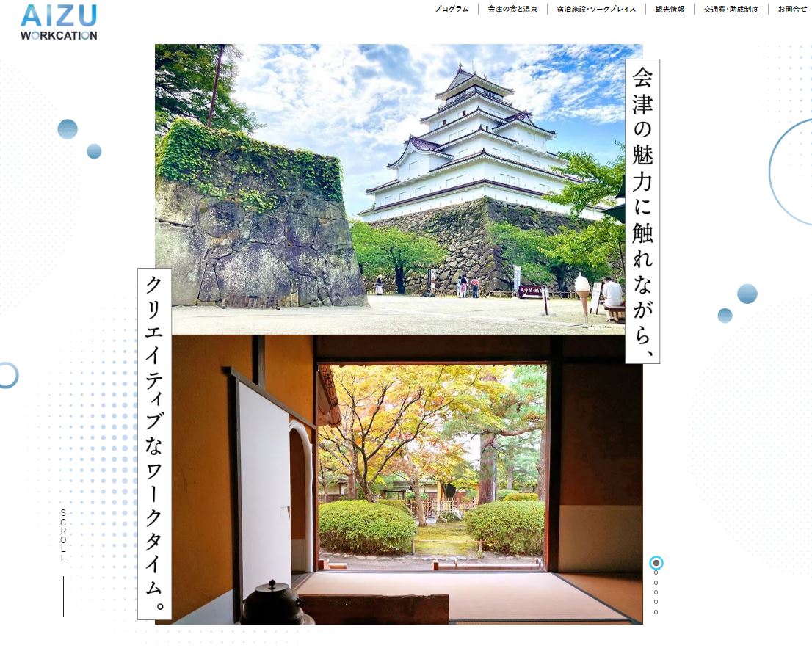Select 宿泊施設・ワークプレイス in the navigation

point(596,10)
